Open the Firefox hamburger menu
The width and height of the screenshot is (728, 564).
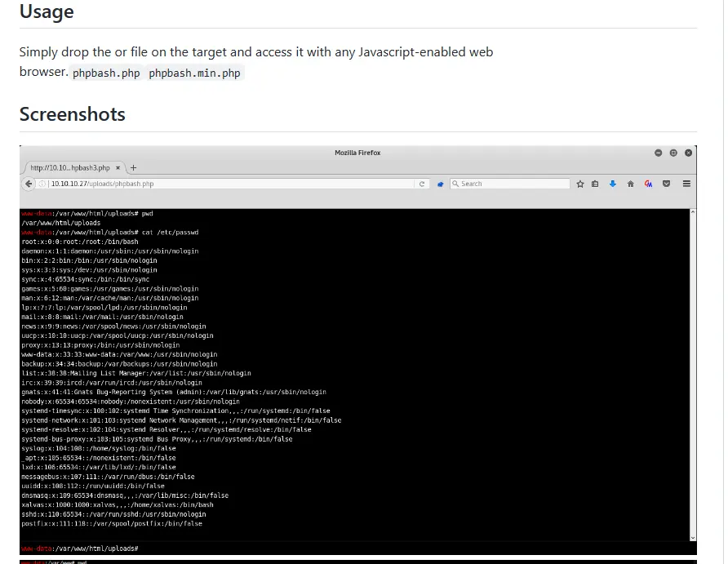point(686,184)
